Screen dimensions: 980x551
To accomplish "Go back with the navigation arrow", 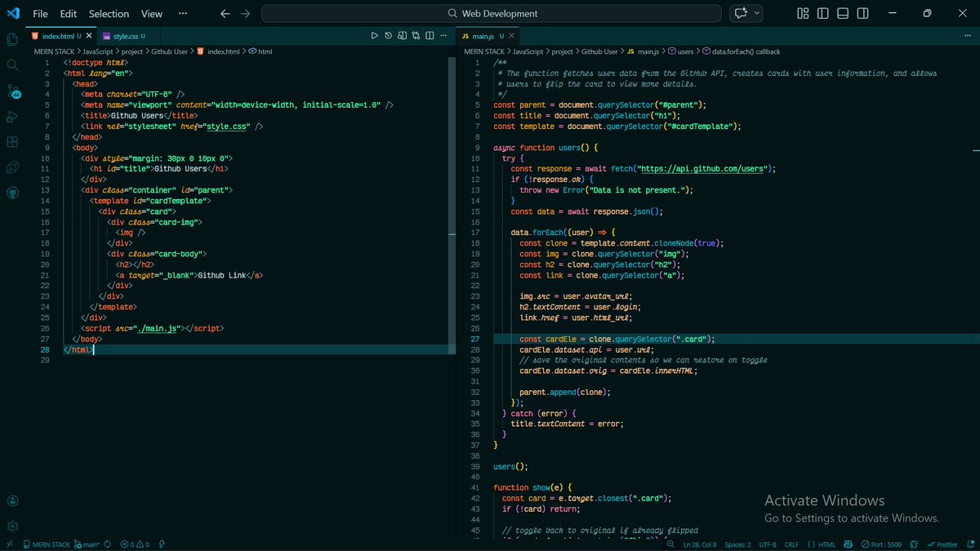I will (225, 13).
